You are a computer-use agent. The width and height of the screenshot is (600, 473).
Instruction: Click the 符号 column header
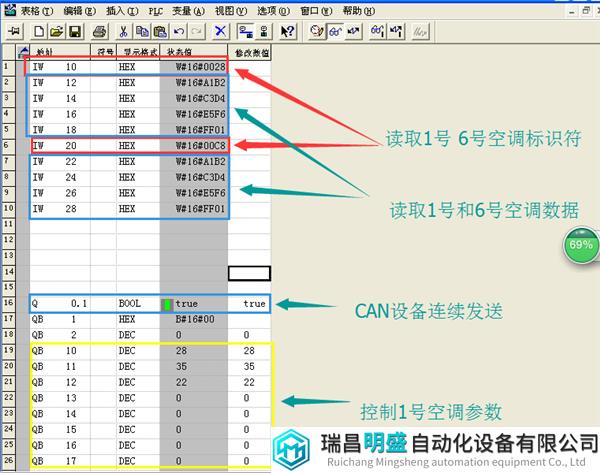pyautogui.click(x=103, y=52)
